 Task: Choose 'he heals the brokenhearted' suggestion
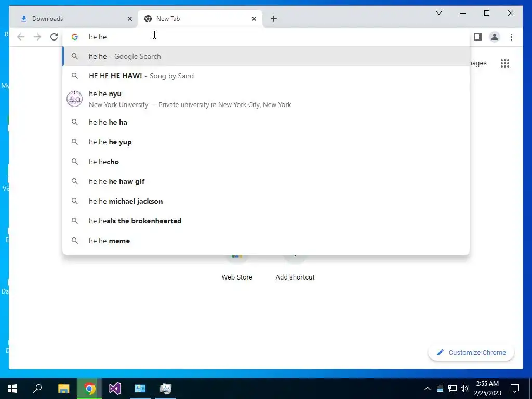[x=267, y=220]
